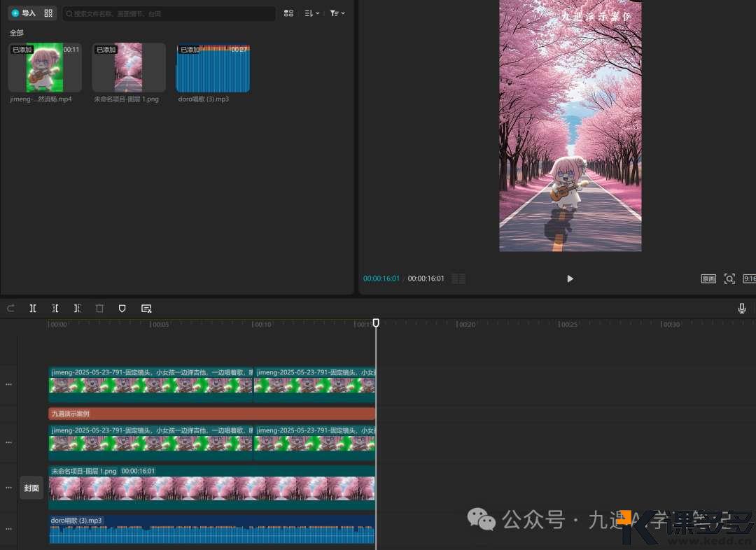The image size is (756, 550).
Task: Open options for the uppermost jimeng video track
Action: coord(8,384)
